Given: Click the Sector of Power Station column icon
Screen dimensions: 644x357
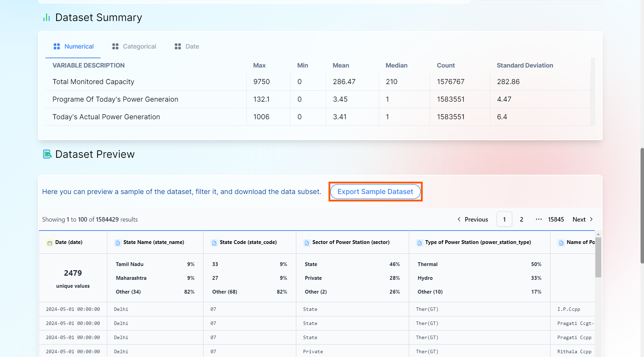Looking at the screenshot, I should [x=307, y=243].
